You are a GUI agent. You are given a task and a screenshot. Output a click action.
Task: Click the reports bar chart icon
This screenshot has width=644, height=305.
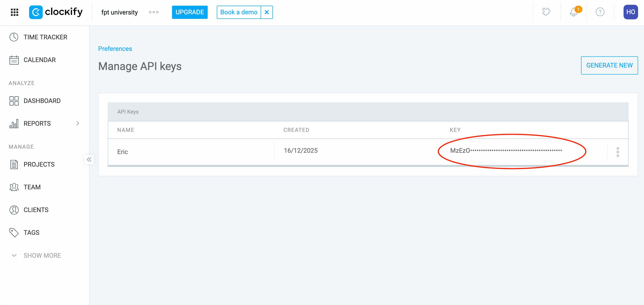[x=14, y=123]
